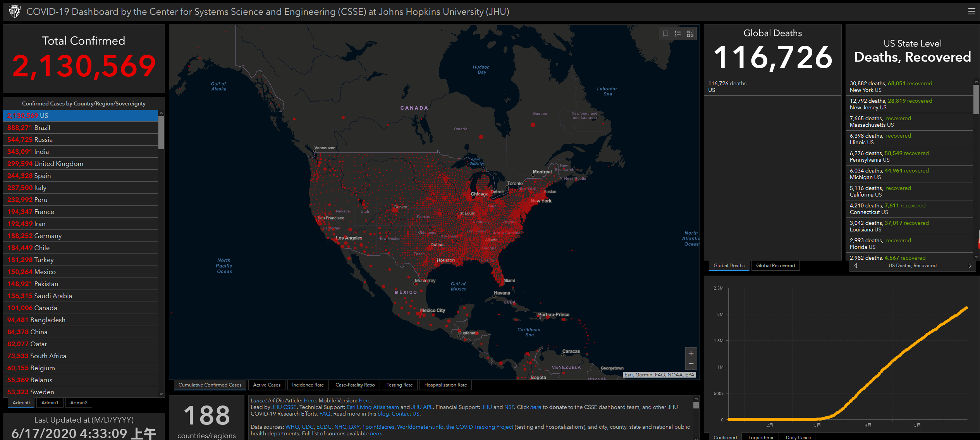Open the map bookmarks icon
This screenshot has height=440, width=980.
click(665, 34)
